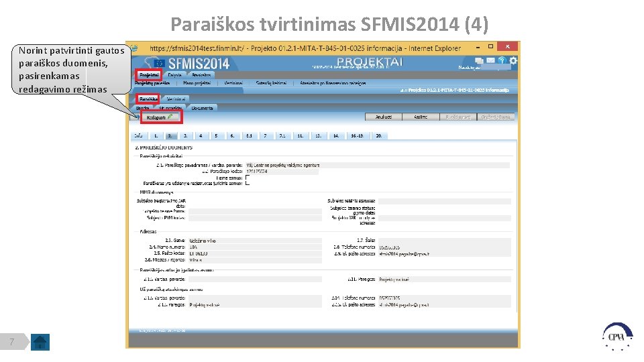Select Projektų paieška submenu item
The image size is (644, 362).
[x=152, y=83]
